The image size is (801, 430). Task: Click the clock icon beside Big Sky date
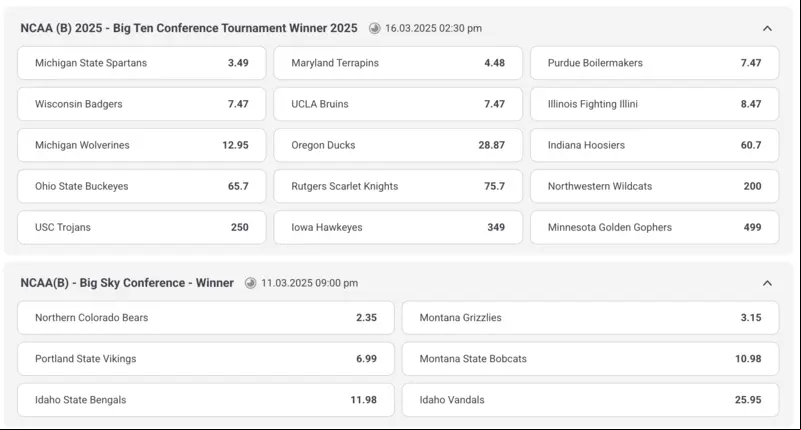point(250,283)
